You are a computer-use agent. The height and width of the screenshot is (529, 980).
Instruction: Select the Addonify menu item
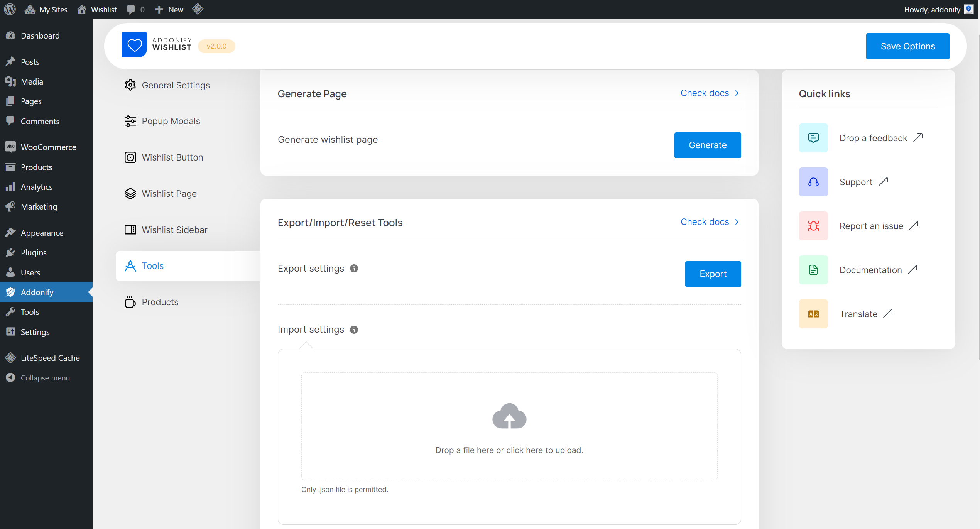point(46,292)
